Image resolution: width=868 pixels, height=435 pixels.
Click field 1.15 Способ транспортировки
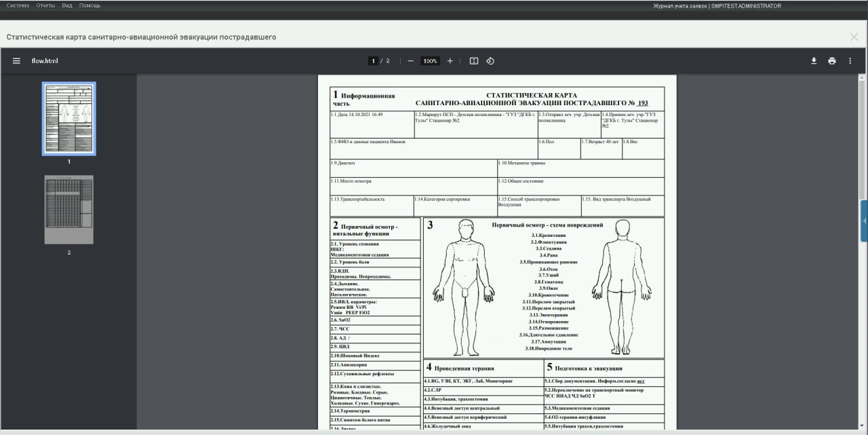[x=539, y=206]
